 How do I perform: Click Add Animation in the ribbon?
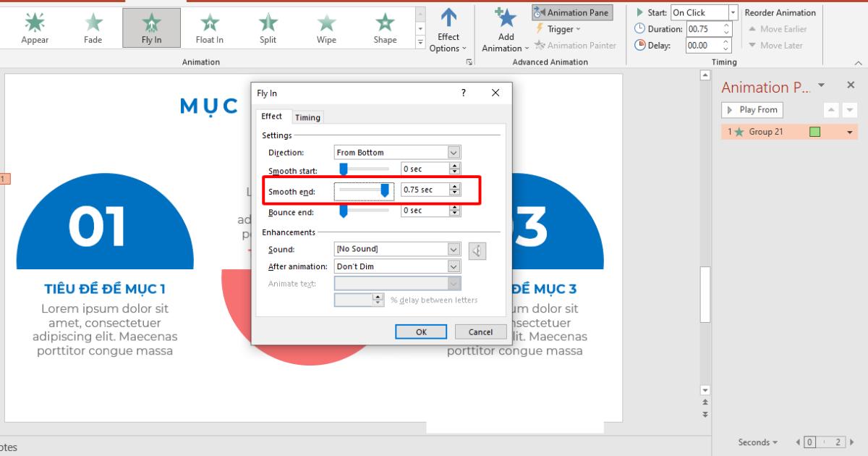pyautogui.click(x=504, y=32)
